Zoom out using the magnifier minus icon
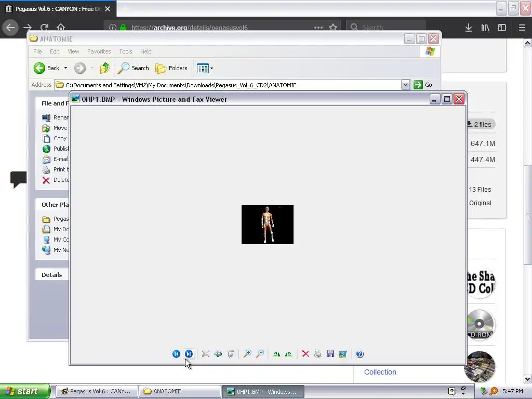This screenshot has width=532, height=399. pos(260,354)
